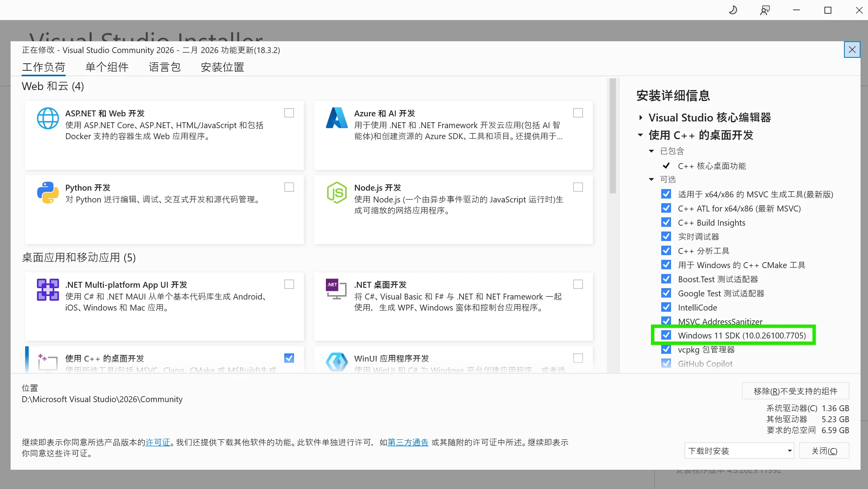This screenshot has width=868, height=489.
Task: Click the Web 和云 (4) section heading
Action: click(53, 86)
